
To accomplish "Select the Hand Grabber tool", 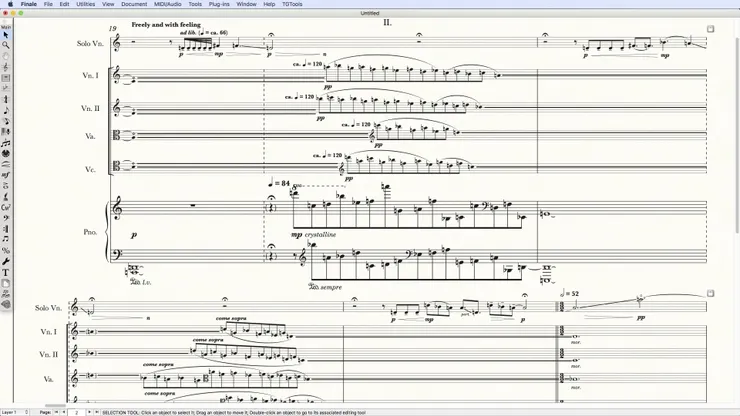I will pyautogui.click(x=6, y=56).
